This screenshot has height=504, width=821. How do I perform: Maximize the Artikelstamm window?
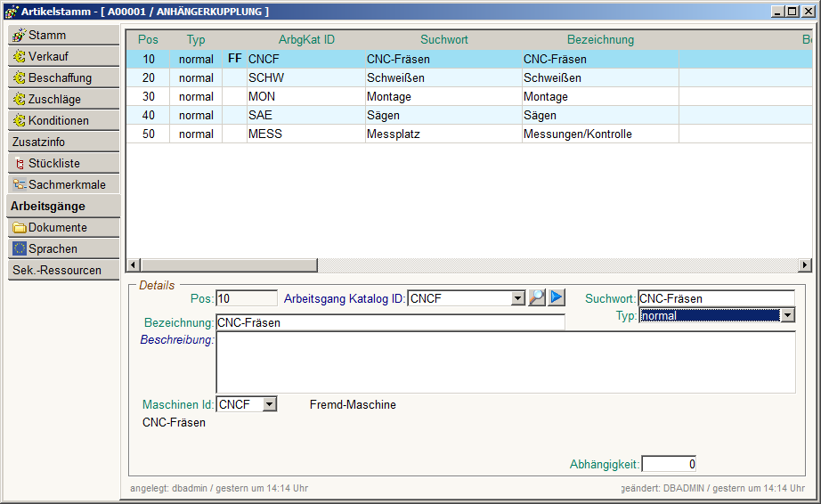pyautogui.click(x=793, y=12)
